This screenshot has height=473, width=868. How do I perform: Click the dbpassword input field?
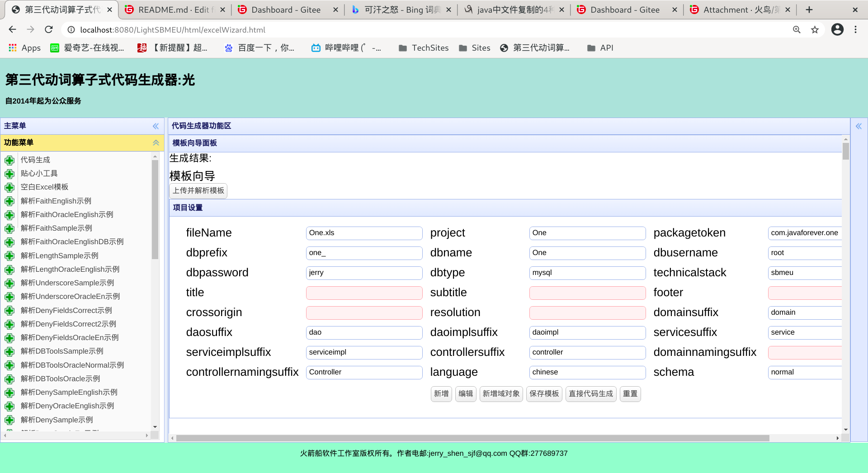pyautogui.click(x=364, y=273)
